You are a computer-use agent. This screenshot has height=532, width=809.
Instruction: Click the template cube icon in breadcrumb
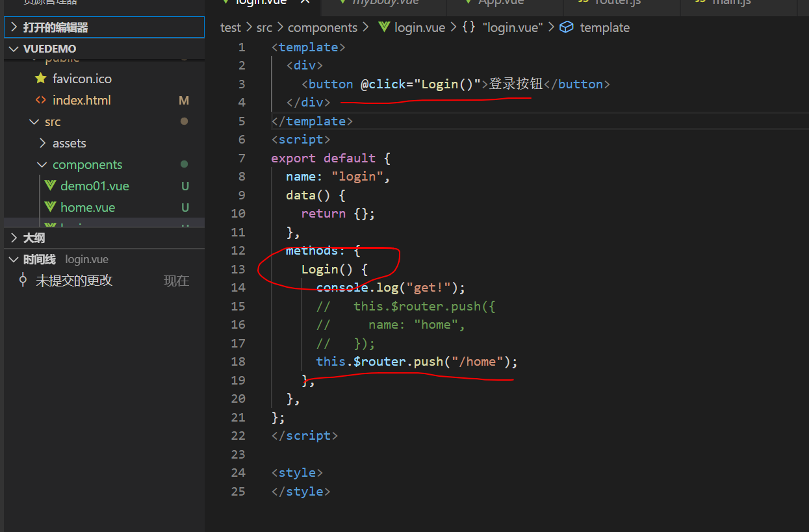(x=567, y=27)
